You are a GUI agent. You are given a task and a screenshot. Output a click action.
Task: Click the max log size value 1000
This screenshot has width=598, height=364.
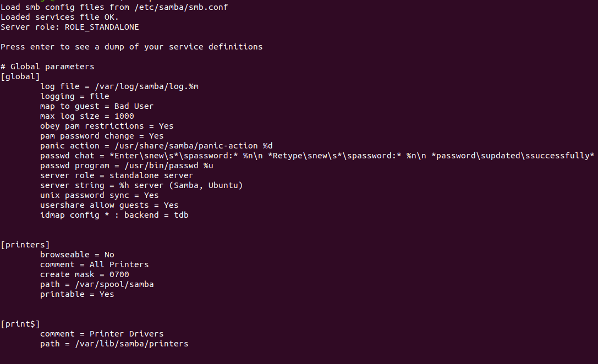124,116
